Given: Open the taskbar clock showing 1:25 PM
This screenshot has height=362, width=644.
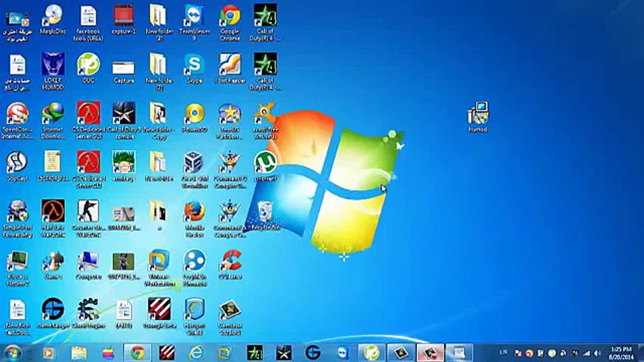Looking at the screenshot, I should pos(620,352).
